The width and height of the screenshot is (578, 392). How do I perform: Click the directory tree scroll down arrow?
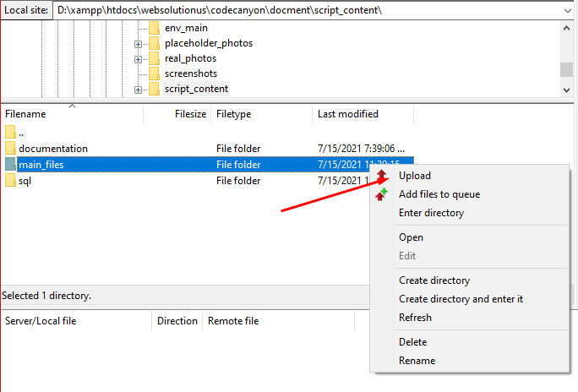tap(566, 89)
